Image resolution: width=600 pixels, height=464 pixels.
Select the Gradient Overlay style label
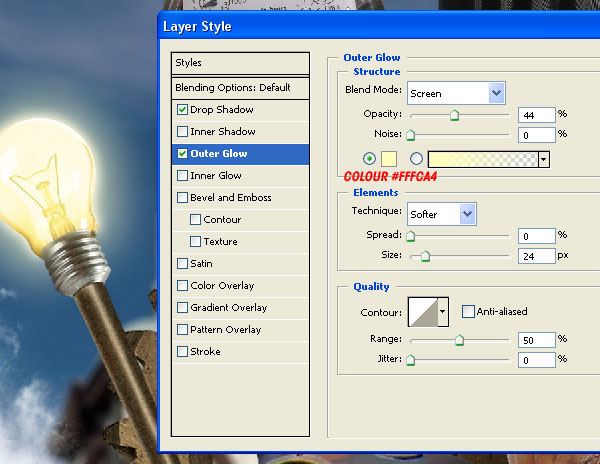tap(228, 308)
